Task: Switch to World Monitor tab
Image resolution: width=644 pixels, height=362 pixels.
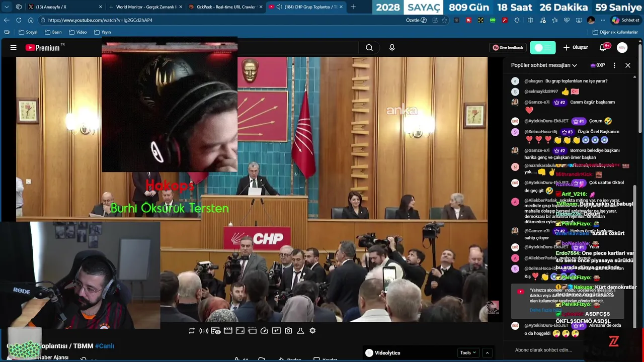Action: click(x=146, y=7)
